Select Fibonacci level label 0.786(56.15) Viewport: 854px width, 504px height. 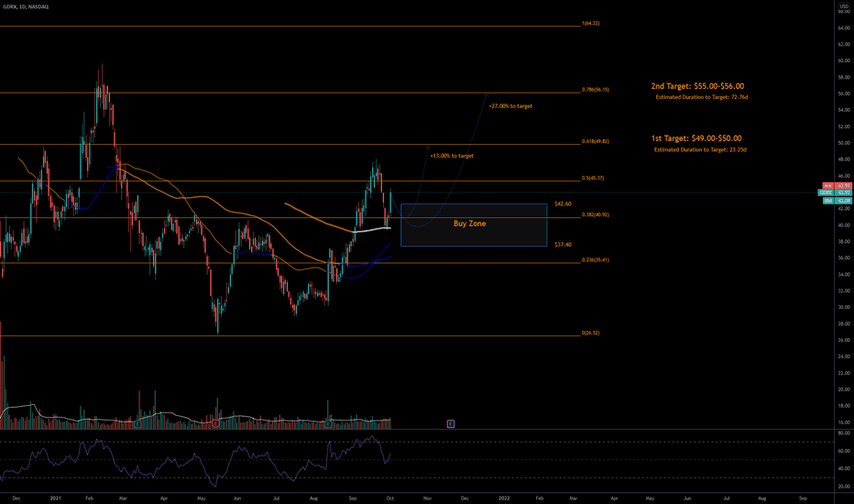coord(596,90)
